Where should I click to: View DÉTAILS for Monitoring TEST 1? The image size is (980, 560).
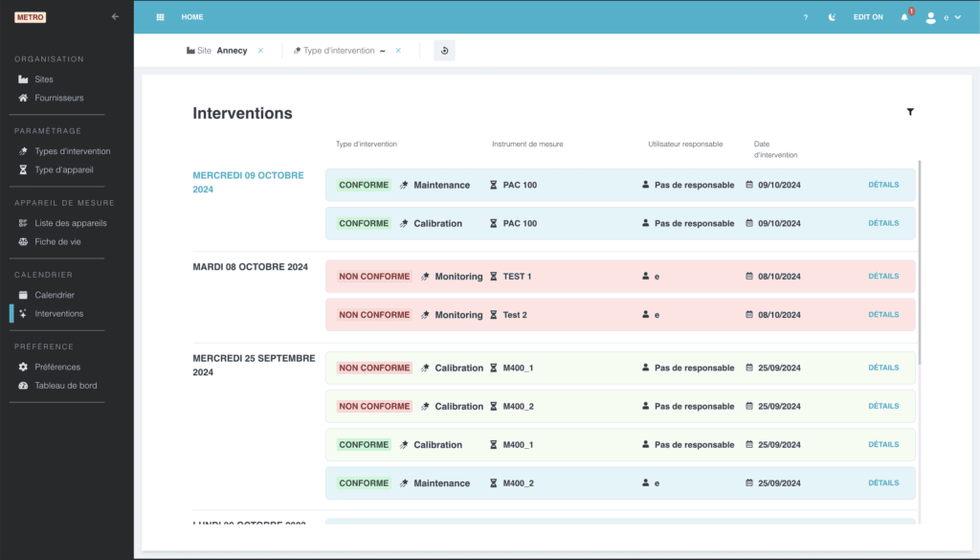883,277
